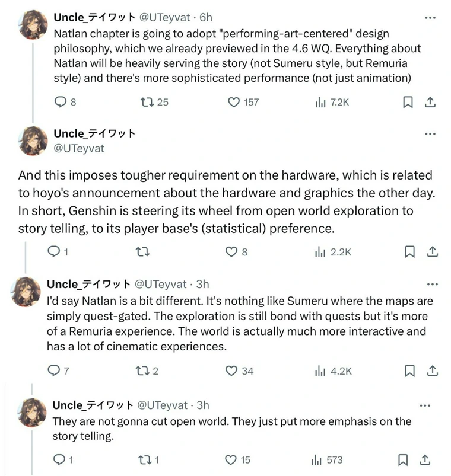451x476 pixels.
Task: Share the tweet with 573 views
Action: coord(425,459)
